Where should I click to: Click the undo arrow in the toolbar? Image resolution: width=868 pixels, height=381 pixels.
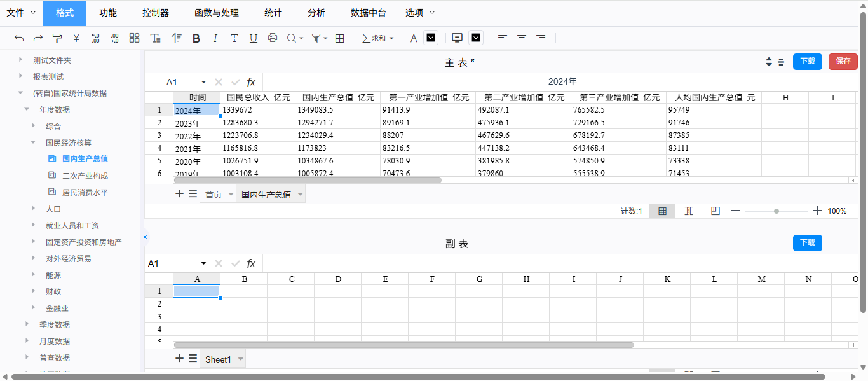point(19,38)
